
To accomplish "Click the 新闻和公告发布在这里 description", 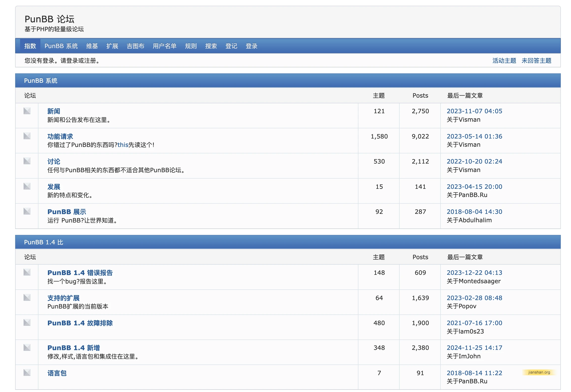I will pyautogui.click(x=79, y=120).
